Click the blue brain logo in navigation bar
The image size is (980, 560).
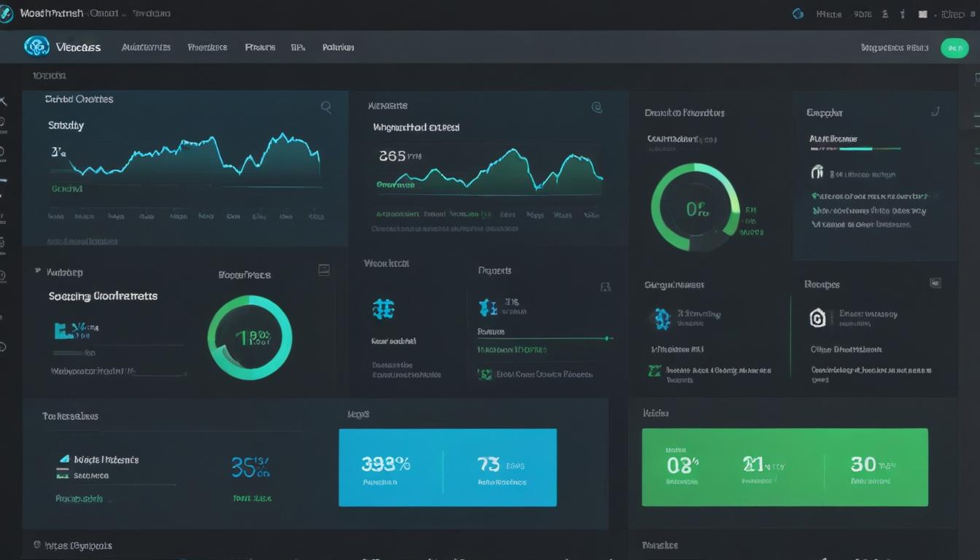click(x=36, y=47)
